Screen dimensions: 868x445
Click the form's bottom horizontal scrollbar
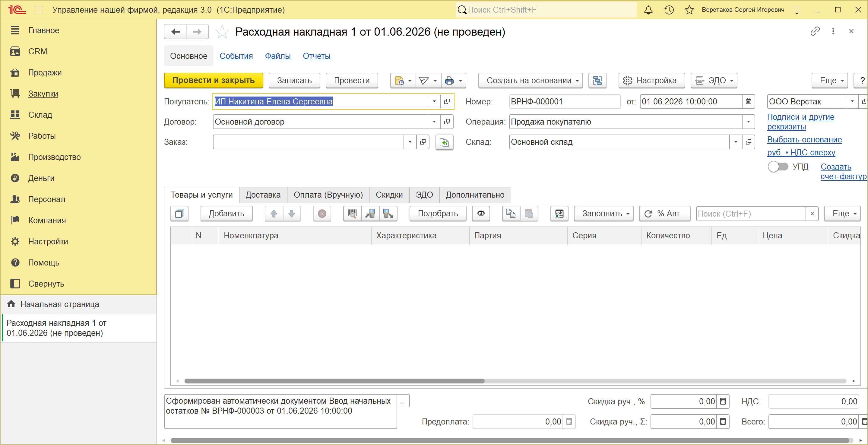(509, 440)
